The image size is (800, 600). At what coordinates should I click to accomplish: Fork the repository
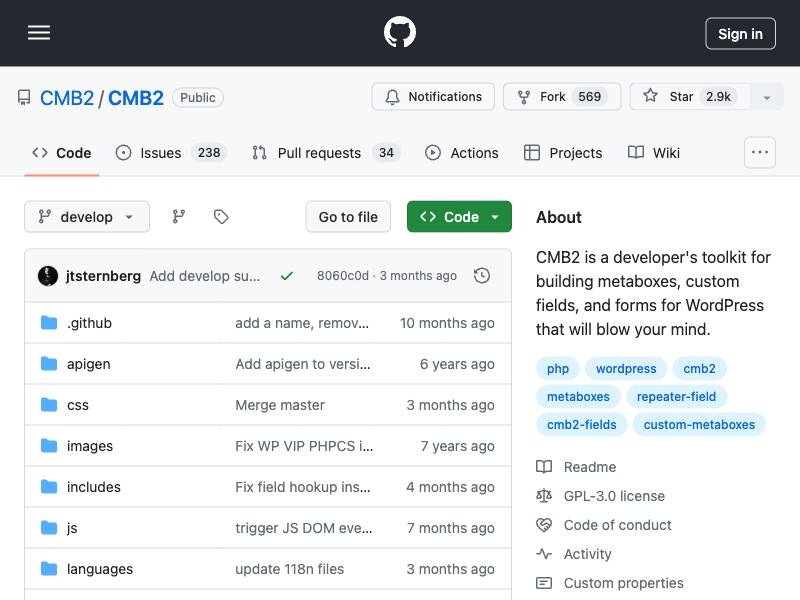click(x=562, y=96)
